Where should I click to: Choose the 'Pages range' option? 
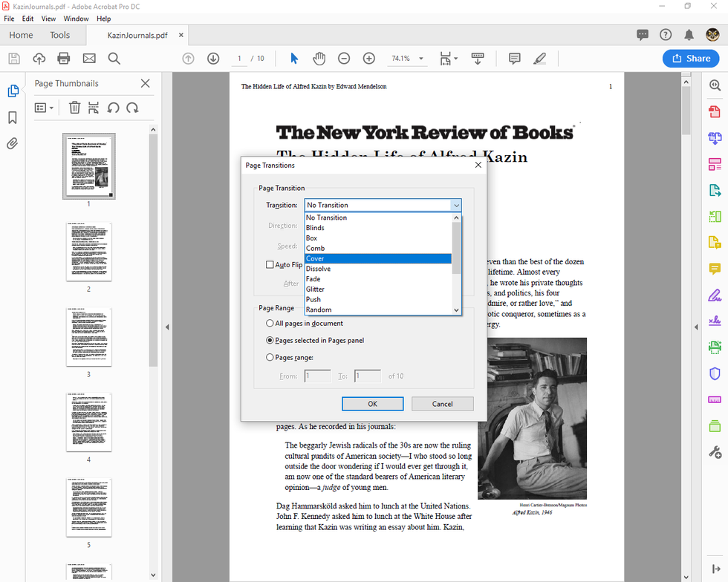pyautogui.click(x=269, y=357)
